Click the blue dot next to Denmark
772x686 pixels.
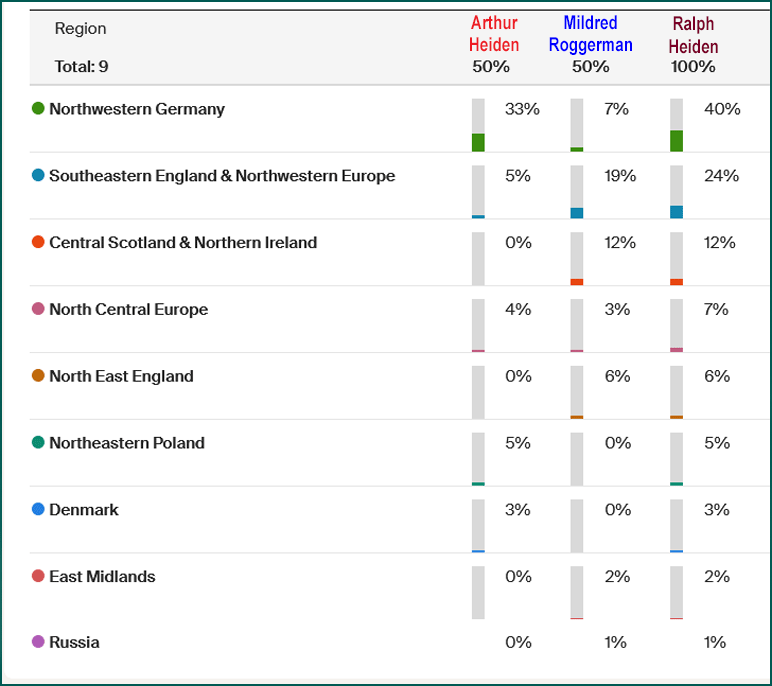[38, 509]
